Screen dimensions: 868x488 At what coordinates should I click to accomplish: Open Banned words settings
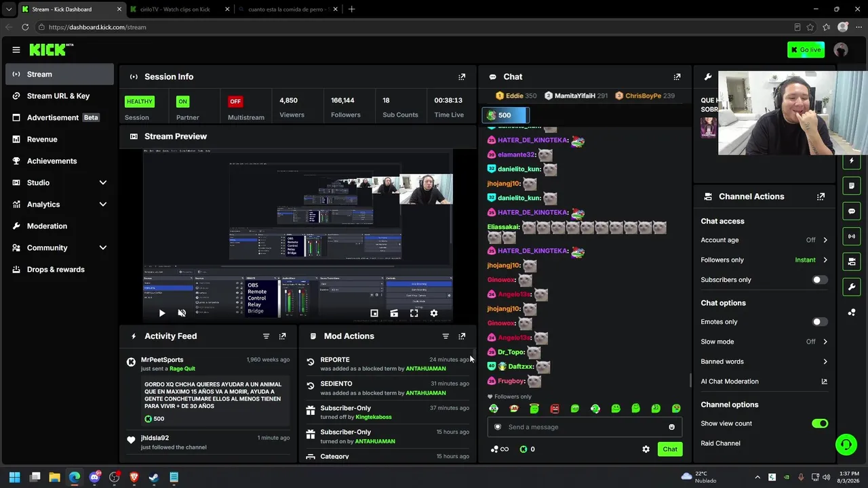pos(764,361)
